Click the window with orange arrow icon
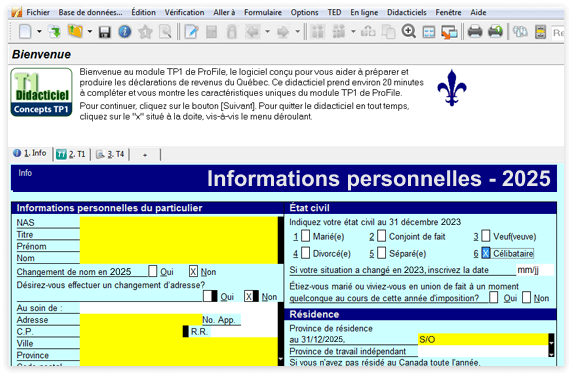The width and height of the screenshot is (572, 376). click(x=449, y=32)
